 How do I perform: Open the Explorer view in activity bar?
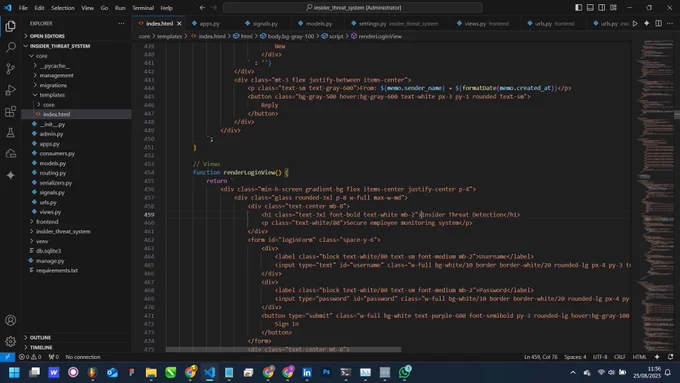click(x=10, y=26)
